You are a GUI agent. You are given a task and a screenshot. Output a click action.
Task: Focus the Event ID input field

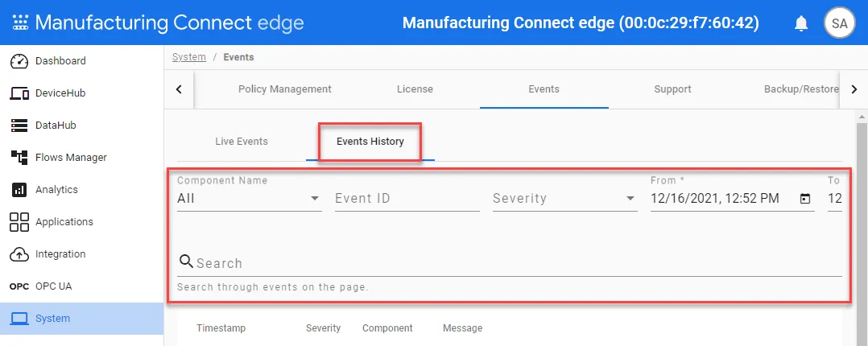[x=407, y=198]
